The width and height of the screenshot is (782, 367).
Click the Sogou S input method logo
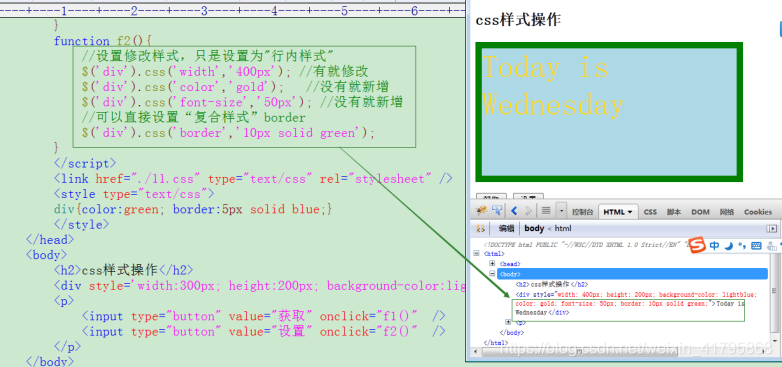698,245
